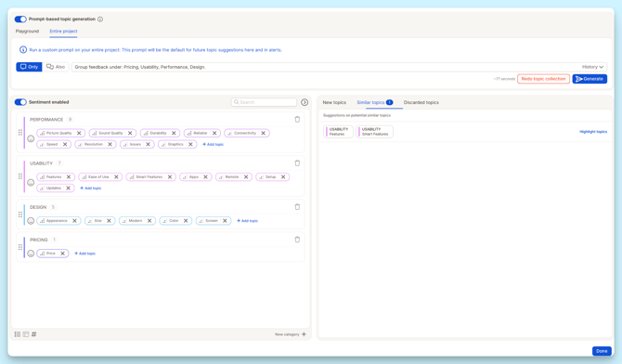The width and height of the screenshot is (622, 364).
Task: Delete the USABILITY category with trash icon
Action: [x=297, y=162]
